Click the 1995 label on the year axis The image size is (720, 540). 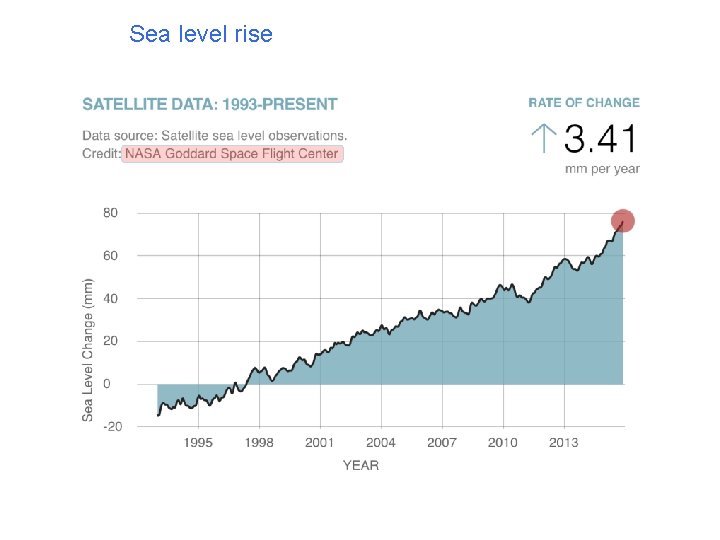click(x=198, y=442)
